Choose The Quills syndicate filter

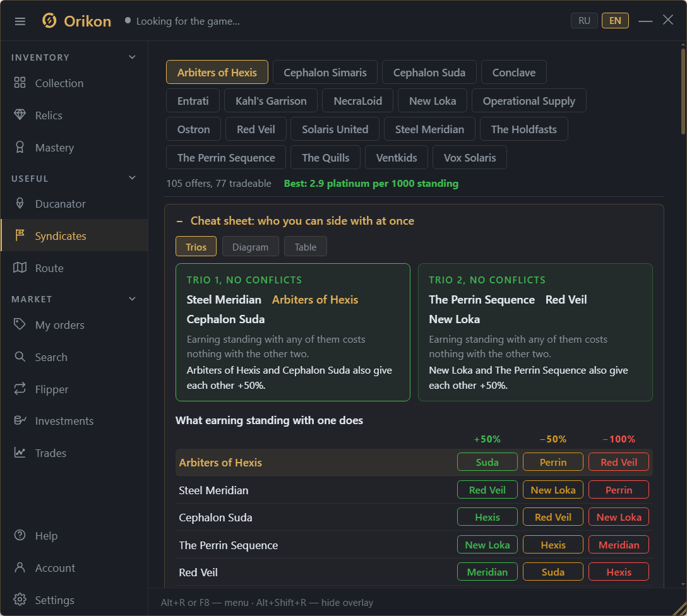326,158
